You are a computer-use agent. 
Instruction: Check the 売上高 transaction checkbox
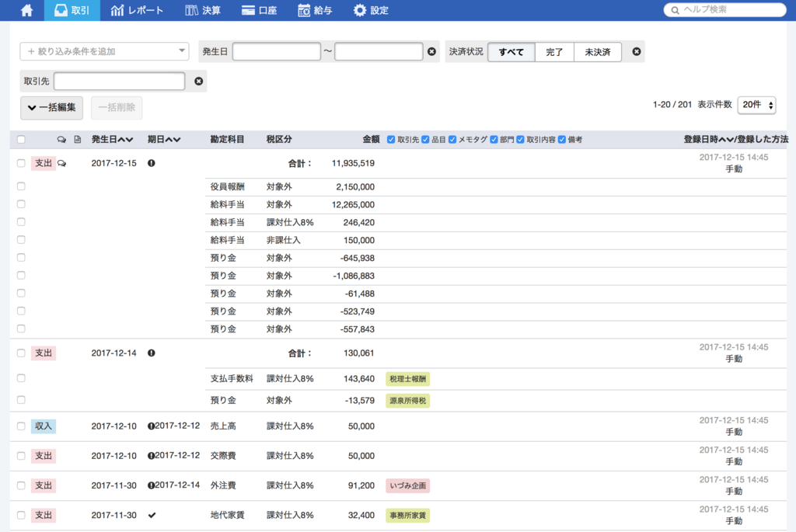pyautogui.click(x=21, y=426)
